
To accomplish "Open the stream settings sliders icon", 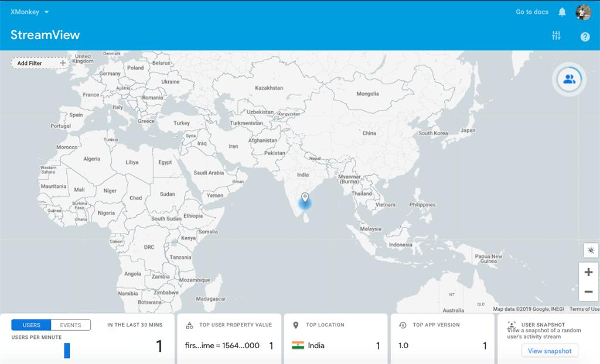I will pyautogui.click(x=556, y=36).
